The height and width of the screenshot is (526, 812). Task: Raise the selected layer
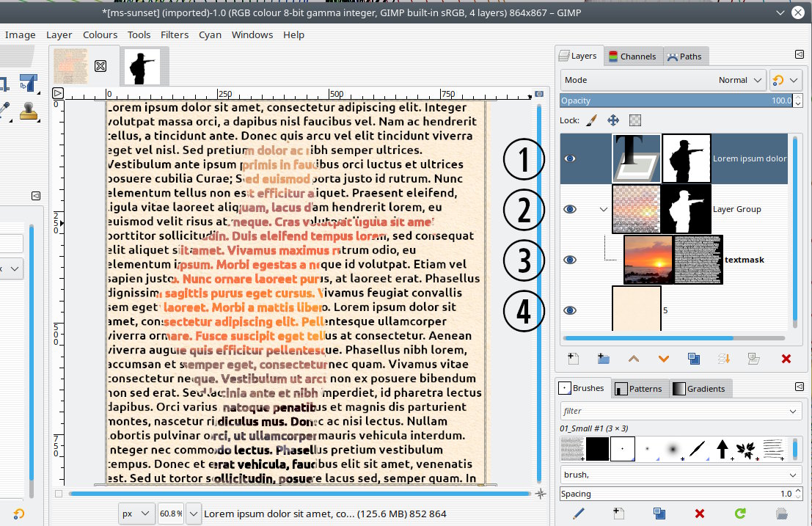pyautogui.click(x=633, y=358)
